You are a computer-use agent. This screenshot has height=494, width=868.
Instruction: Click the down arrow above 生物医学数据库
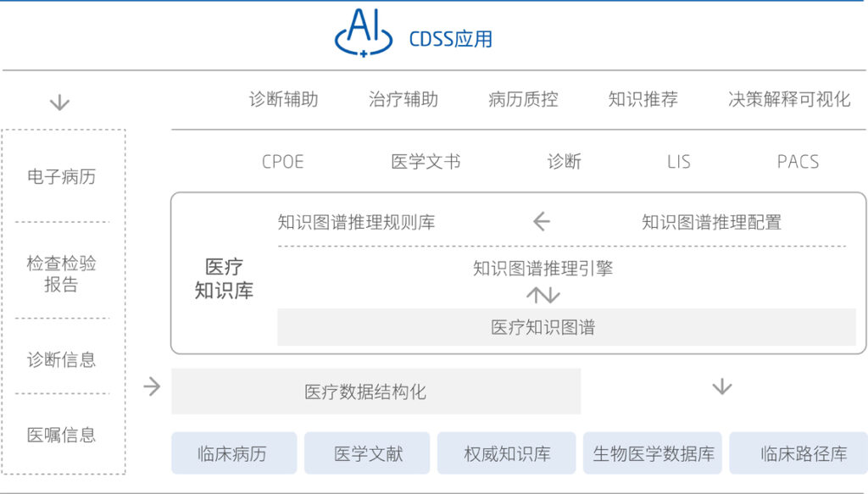(721, 387)
